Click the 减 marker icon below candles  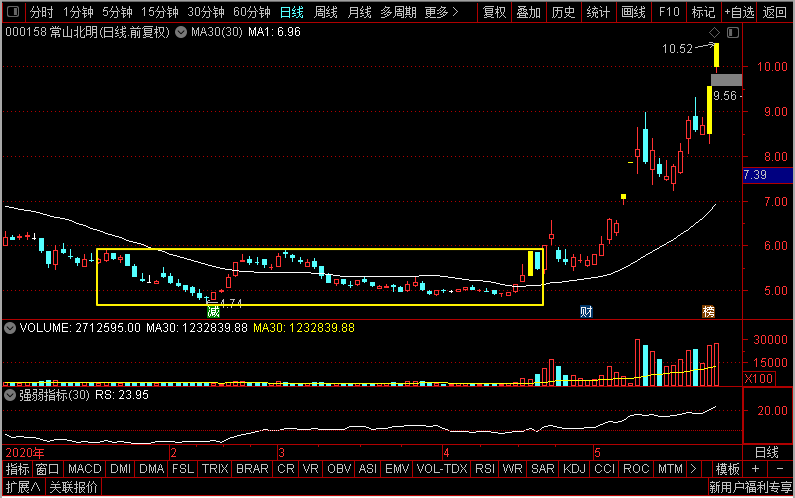pyautogui.click(x=213, y=312)
